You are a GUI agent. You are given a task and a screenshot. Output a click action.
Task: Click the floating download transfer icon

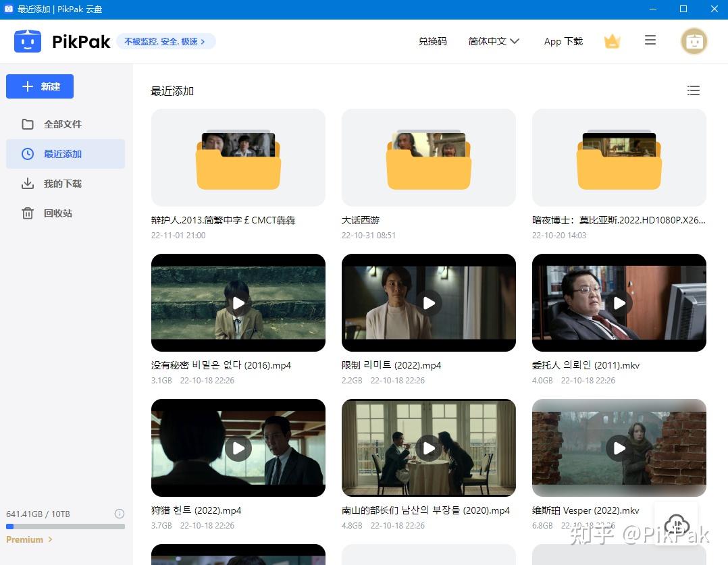(x=676, y=524)
